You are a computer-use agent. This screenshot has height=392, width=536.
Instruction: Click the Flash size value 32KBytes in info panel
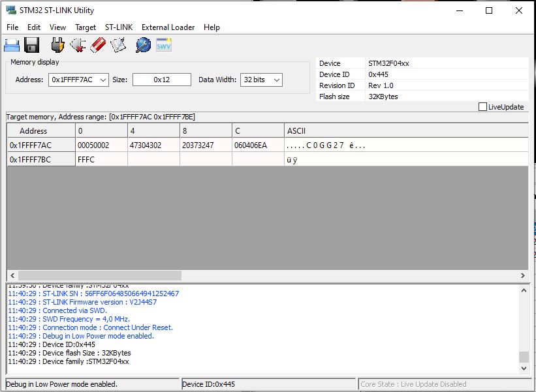383,97
